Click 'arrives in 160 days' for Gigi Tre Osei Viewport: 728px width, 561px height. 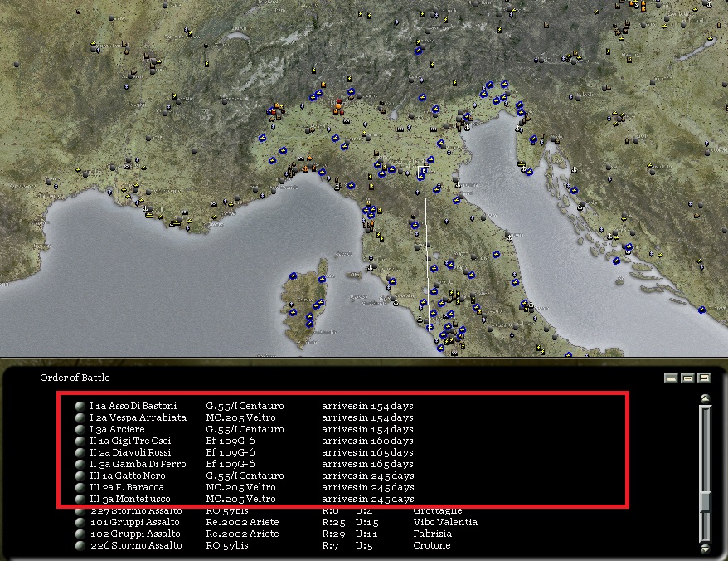[x=367, y=441]
